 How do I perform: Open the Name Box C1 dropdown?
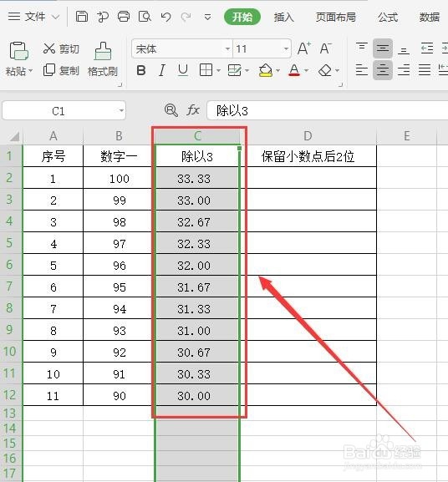[x=121, y=110]
